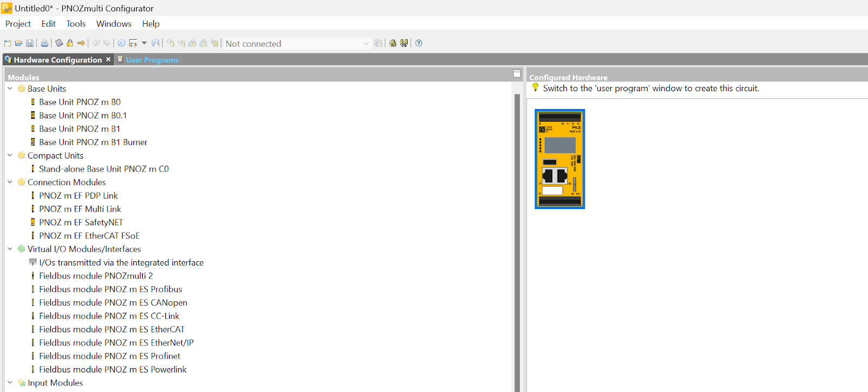Image resolution: width=868 pixels, height=392 pixels.
Task: Click the icon left of Not connected box
Action: (x=215, y=43)
